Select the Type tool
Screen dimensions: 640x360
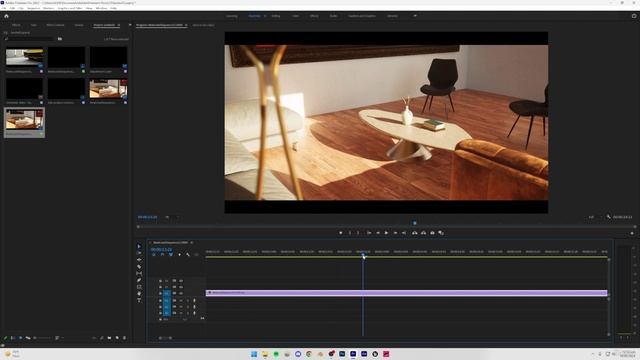(139, 300)
